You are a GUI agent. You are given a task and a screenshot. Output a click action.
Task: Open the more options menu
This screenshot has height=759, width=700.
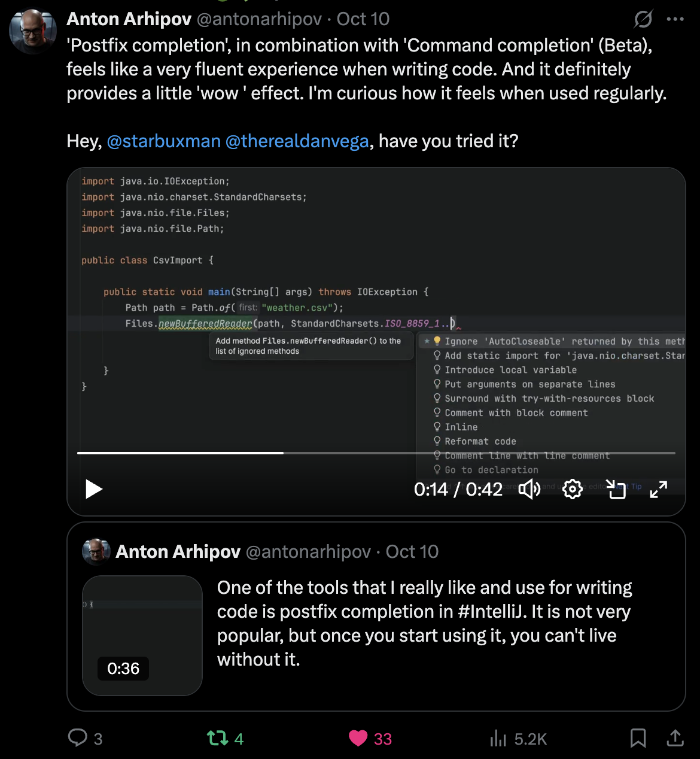(x=675, y=19)
